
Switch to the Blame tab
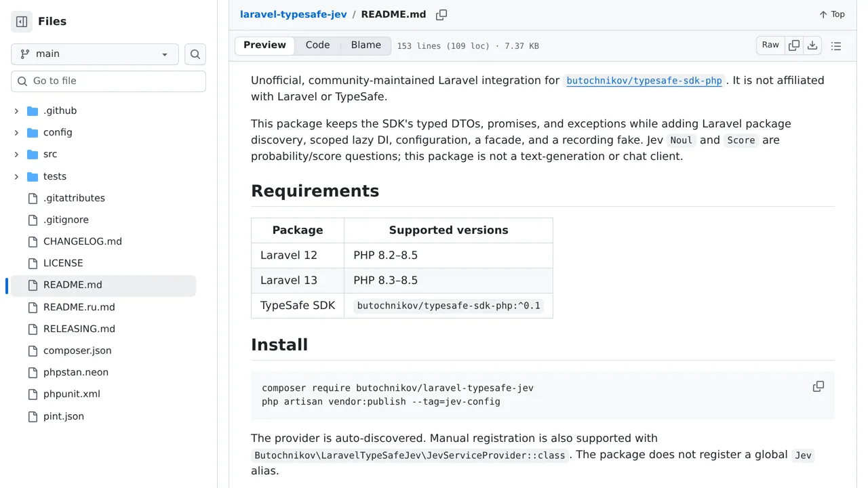click(366, 45)
